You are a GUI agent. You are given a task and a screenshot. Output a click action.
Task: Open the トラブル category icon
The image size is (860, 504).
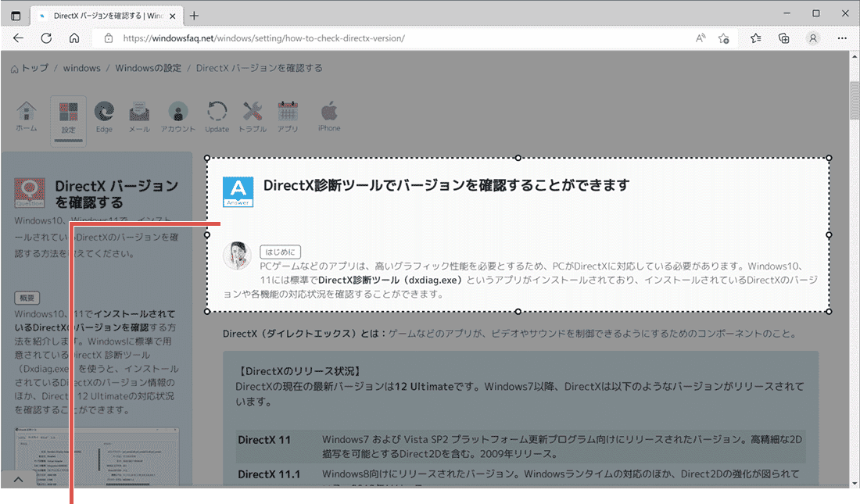point(253,117)
